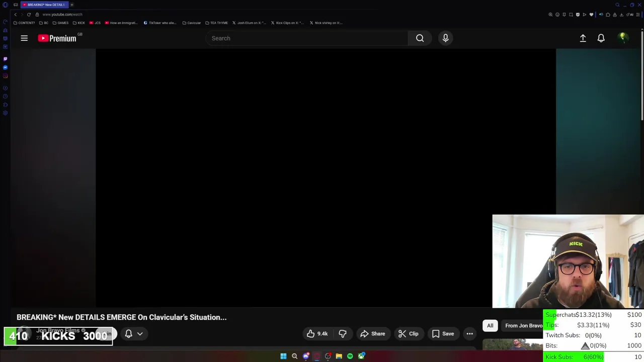
Task: Open File Explorer folder in taskbar
Action: click(x=339, y=356)
